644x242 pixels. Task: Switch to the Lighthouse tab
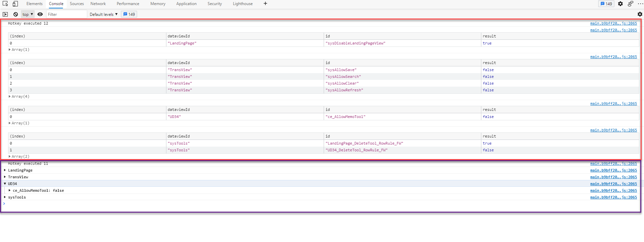click(x=243, y=4)
